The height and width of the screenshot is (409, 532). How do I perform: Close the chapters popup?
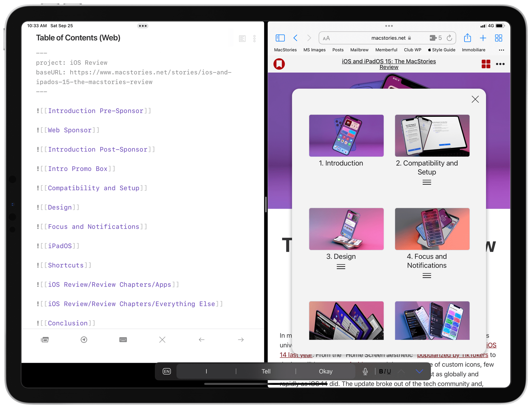[475, 99]
